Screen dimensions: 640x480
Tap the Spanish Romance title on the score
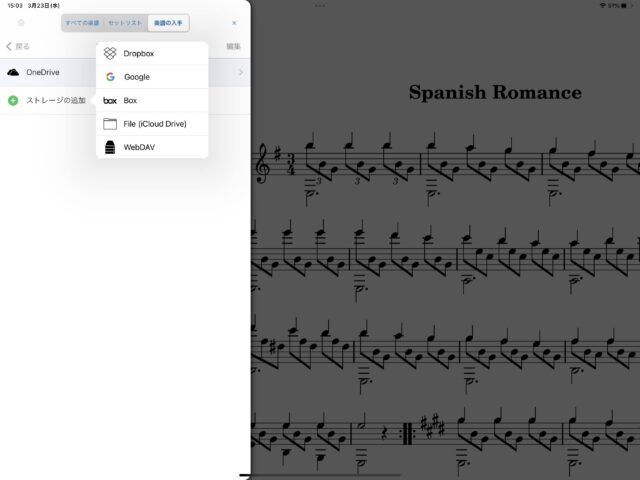point(494,93)
